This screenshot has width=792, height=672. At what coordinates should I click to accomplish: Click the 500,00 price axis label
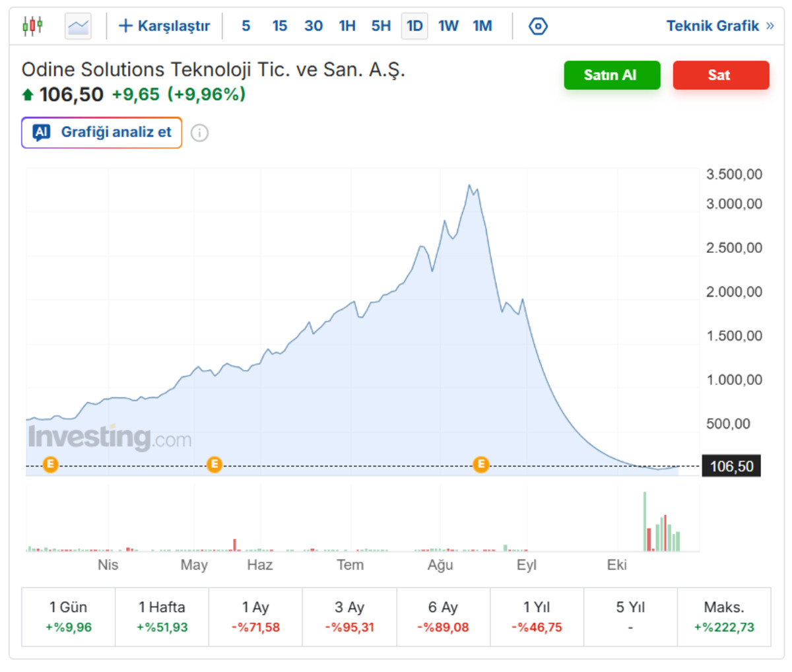728,424
